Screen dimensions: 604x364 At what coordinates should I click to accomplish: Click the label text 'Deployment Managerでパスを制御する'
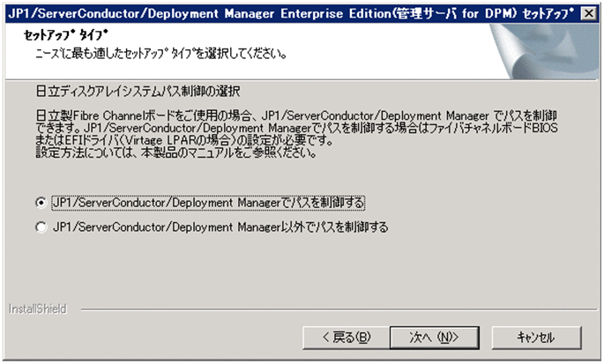coord(208,202)
